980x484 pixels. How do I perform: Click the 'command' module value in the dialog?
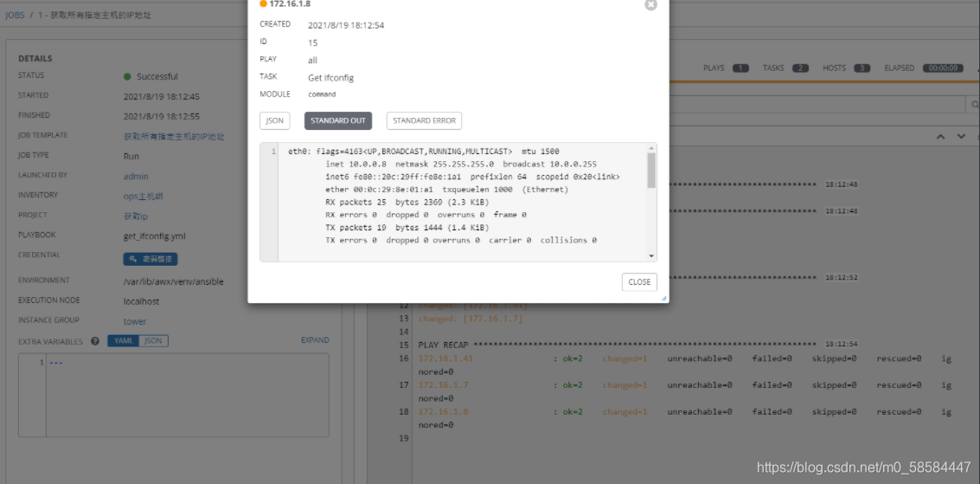322,94
